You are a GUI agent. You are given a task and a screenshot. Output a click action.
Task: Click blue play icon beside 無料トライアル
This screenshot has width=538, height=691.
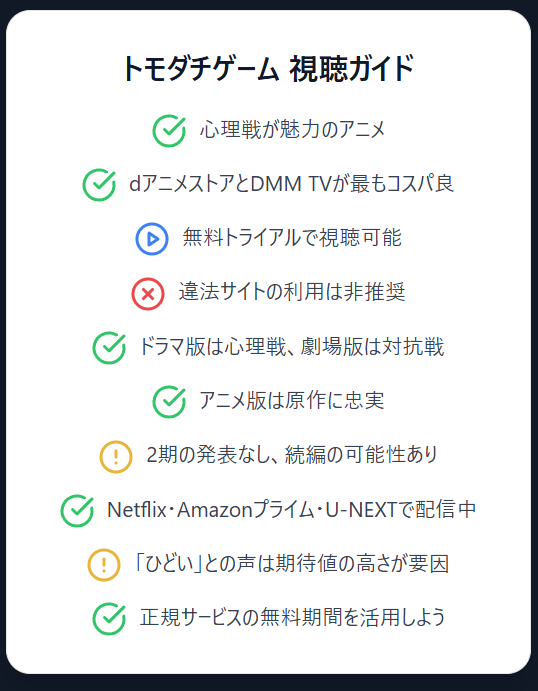pos(152,239)
